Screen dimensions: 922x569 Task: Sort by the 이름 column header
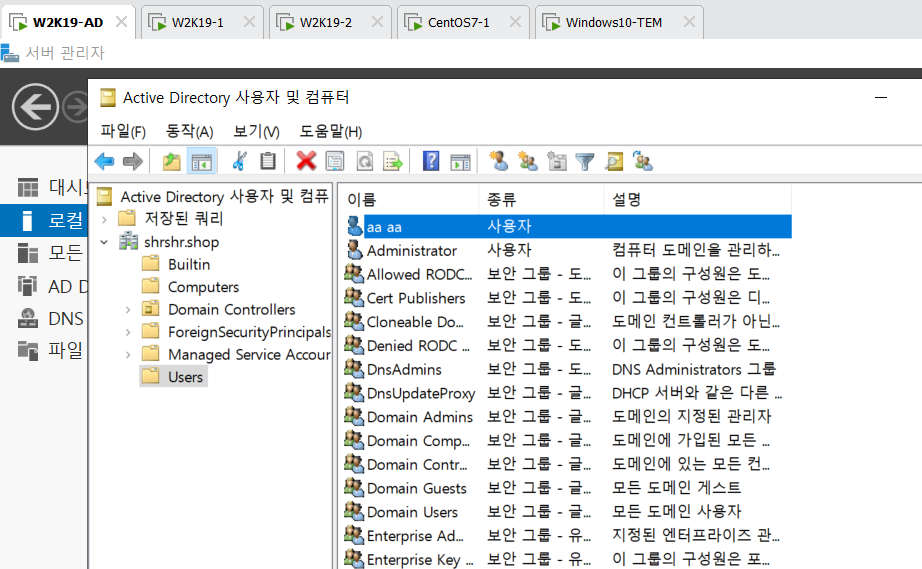coord(410,200)
